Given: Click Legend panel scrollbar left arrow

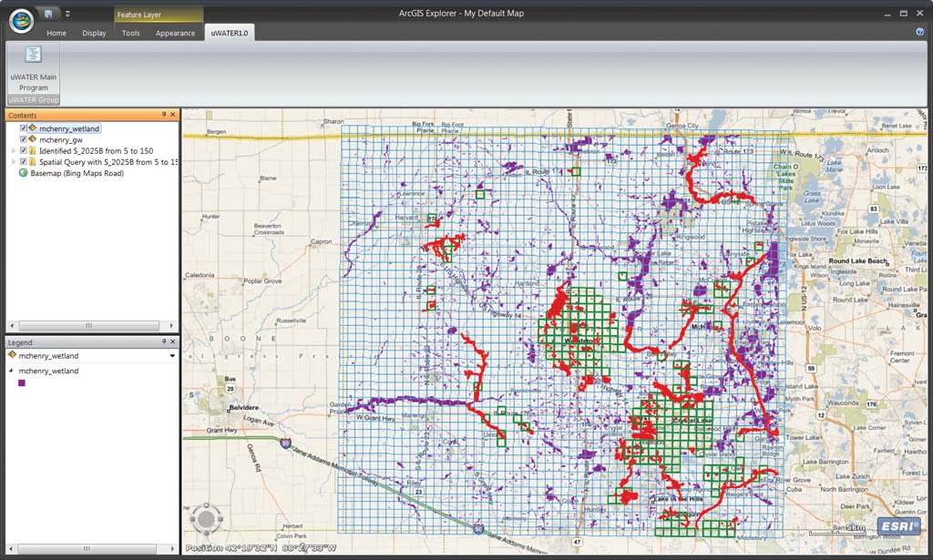Looking at the screenshot, I should tap(11, 549).
